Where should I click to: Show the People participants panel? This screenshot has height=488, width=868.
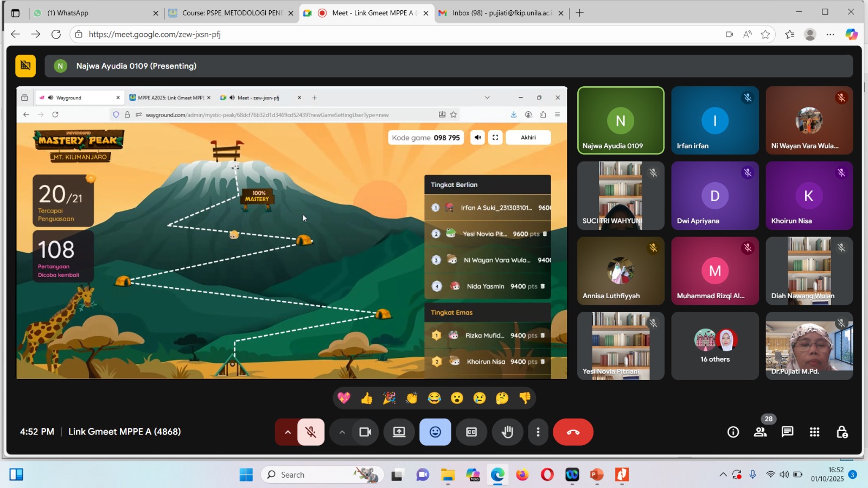pos(760,432)
